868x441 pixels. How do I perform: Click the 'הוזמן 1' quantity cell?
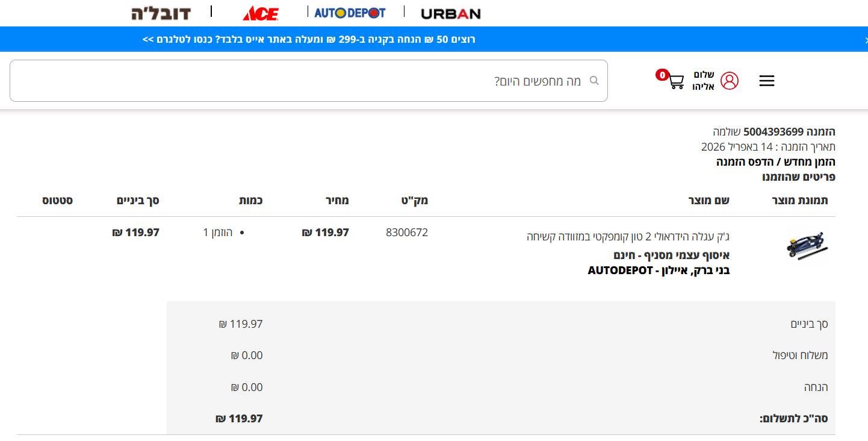click(218, 233)
